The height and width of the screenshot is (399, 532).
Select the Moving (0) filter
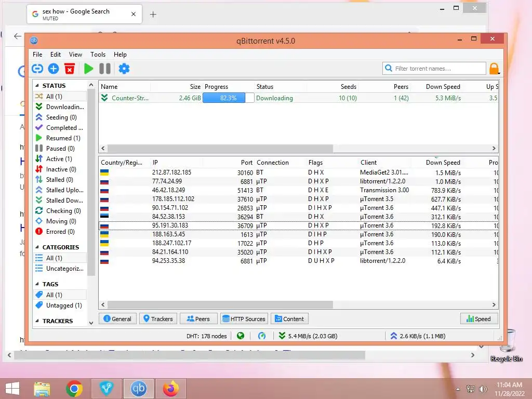[60, 221]
